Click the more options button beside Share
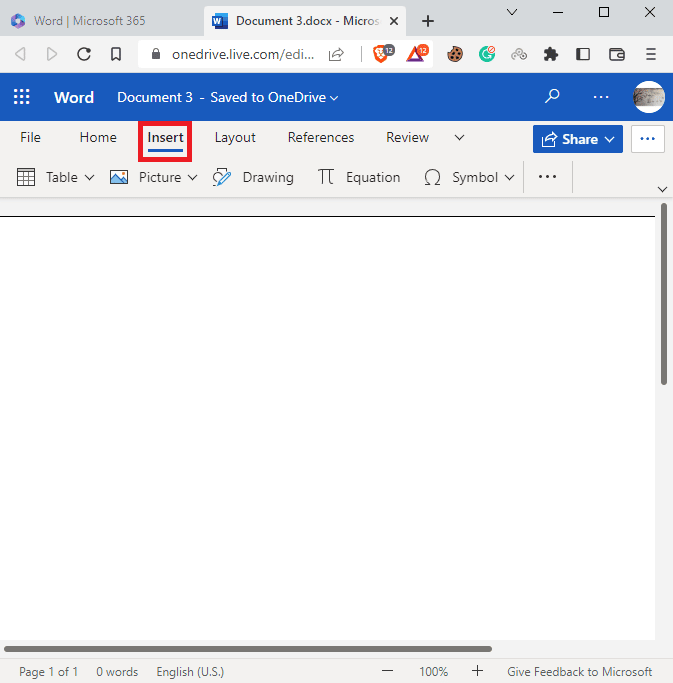 (647, 139)
